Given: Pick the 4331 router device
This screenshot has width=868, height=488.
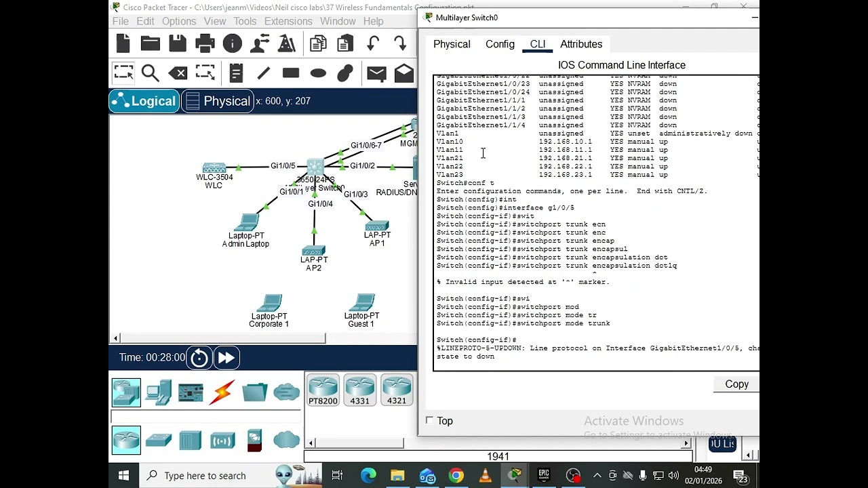Looking at the screenshot, I should (x=360, y=390).
